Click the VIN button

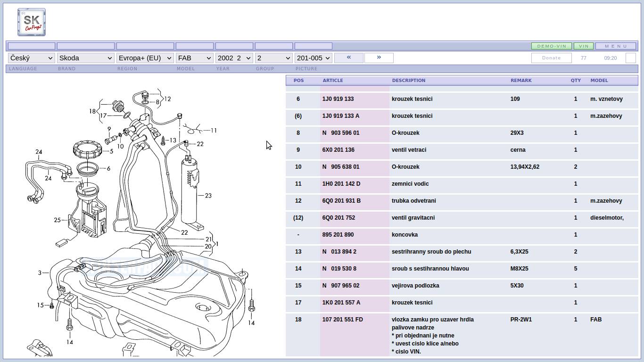584,46
